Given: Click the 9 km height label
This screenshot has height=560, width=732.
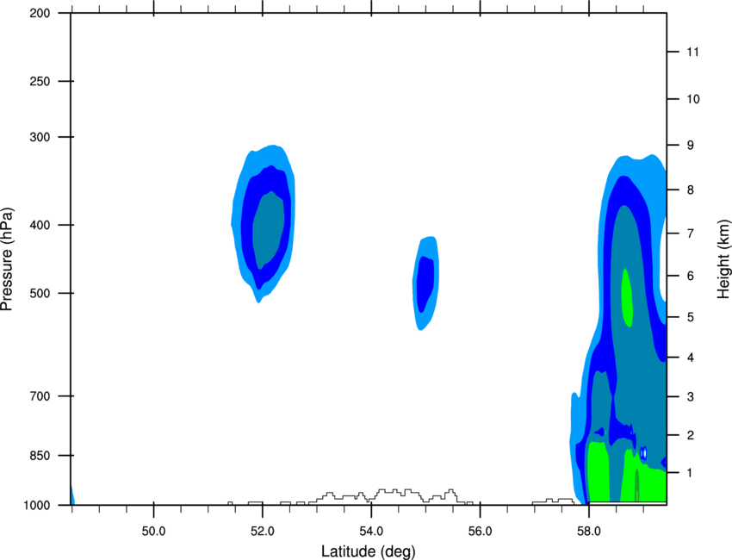Looking at the screenshot, I should pyautogui.click(x=691, y=146).
